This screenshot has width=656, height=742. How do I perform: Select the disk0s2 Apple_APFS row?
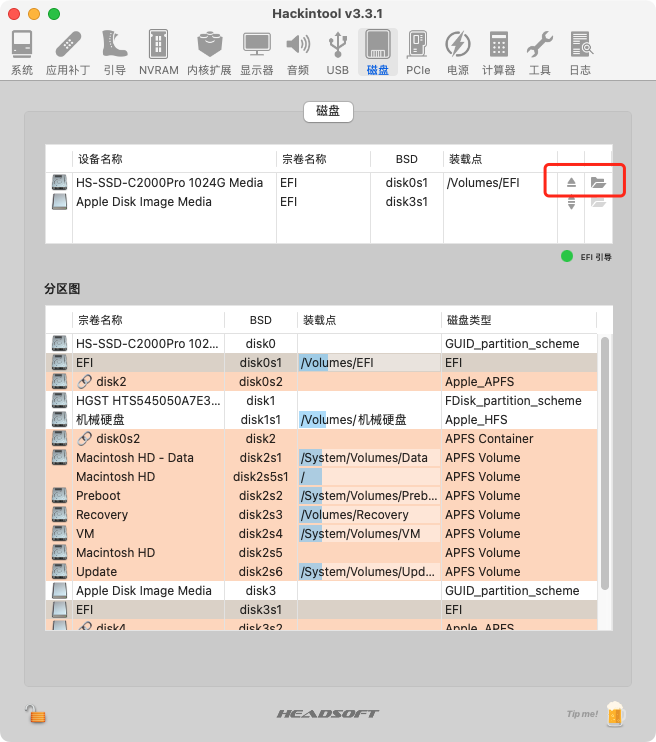click(322, 381)
